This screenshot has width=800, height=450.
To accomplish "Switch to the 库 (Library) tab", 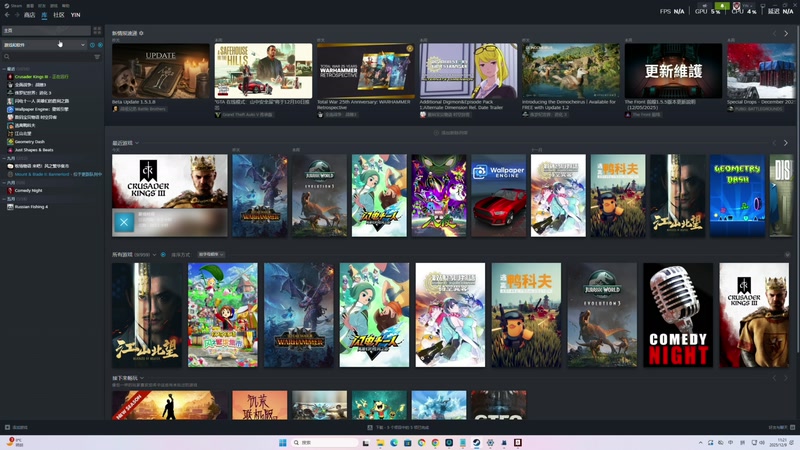I will pyautogui.click(x=44, y=15).
